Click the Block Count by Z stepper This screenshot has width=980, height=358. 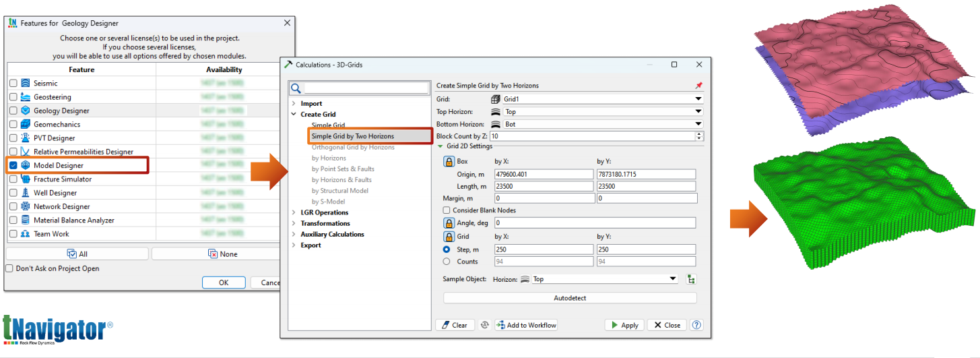(699, 136)
